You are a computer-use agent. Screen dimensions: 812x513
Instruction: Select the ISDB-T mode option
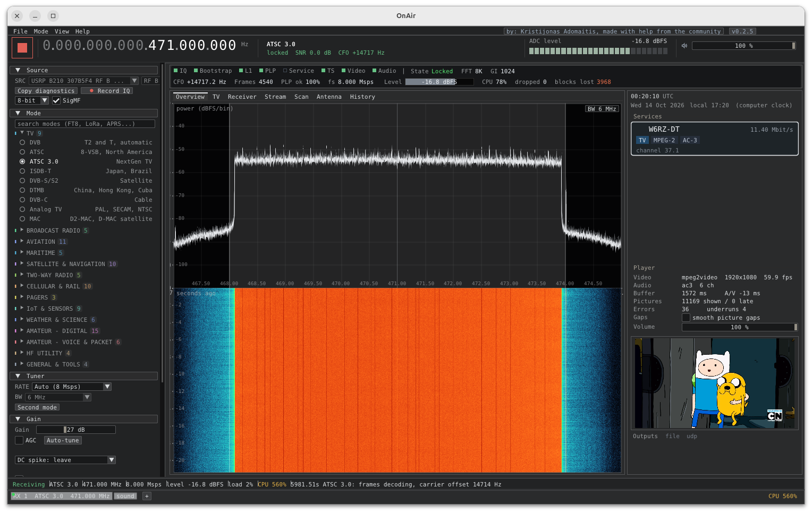pyautogui.click(x=22, y=171)
